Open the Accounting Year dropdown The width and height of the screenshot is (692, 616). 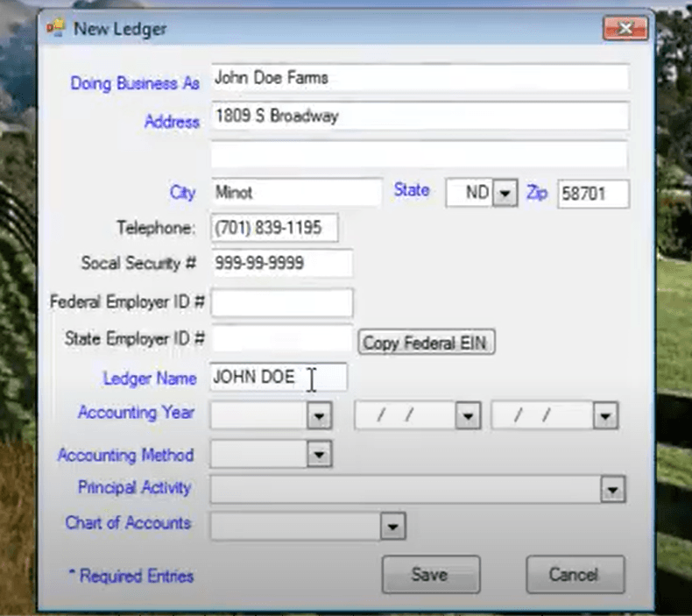(319, 415)
